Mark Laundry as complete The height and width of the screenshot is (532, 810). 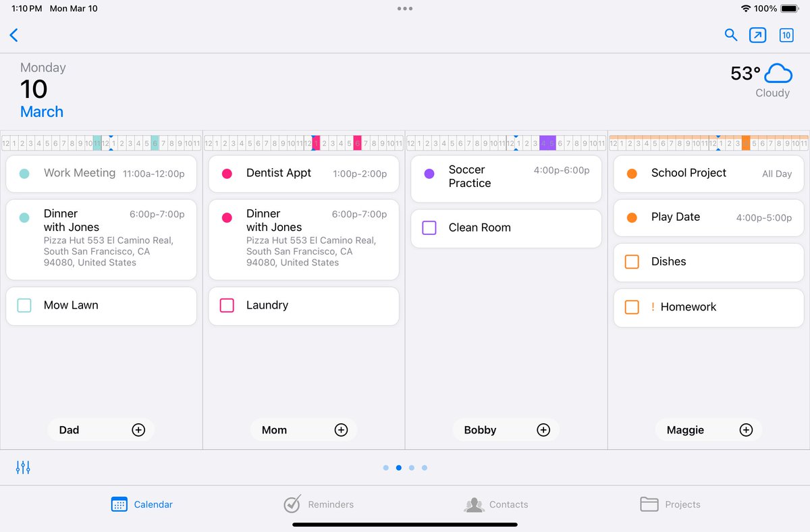point(227,305)
